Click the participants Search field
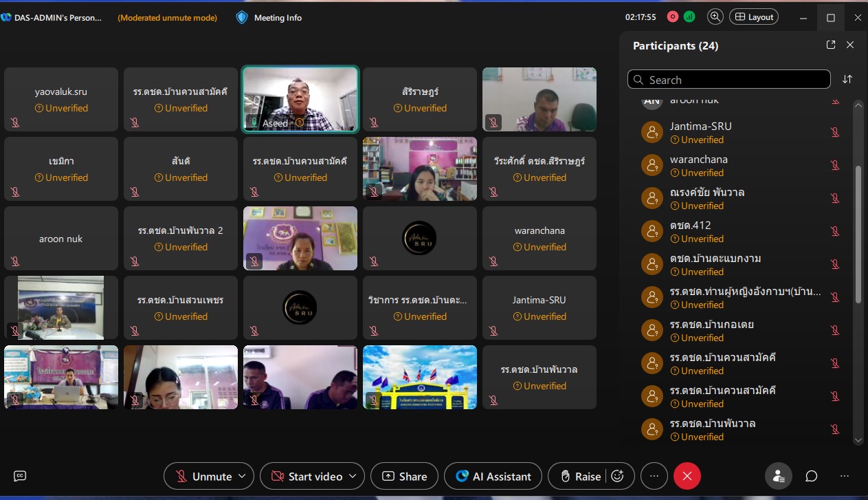Image resolution: width=868 pixels, height=500 pixels. 728,80
